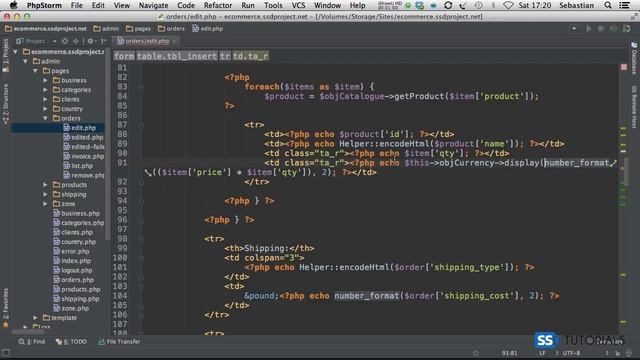This screenshot has width=640, height=360.
Task: Select index.php in the project tree
Action: 72,261
